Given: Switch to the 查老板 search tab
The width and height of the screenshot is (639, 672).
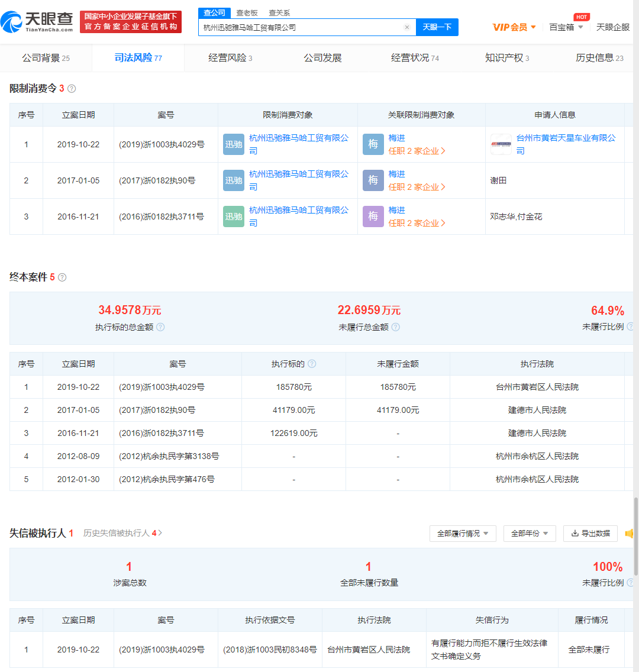Looking at the screenshot, I should (x=247, y=13).
